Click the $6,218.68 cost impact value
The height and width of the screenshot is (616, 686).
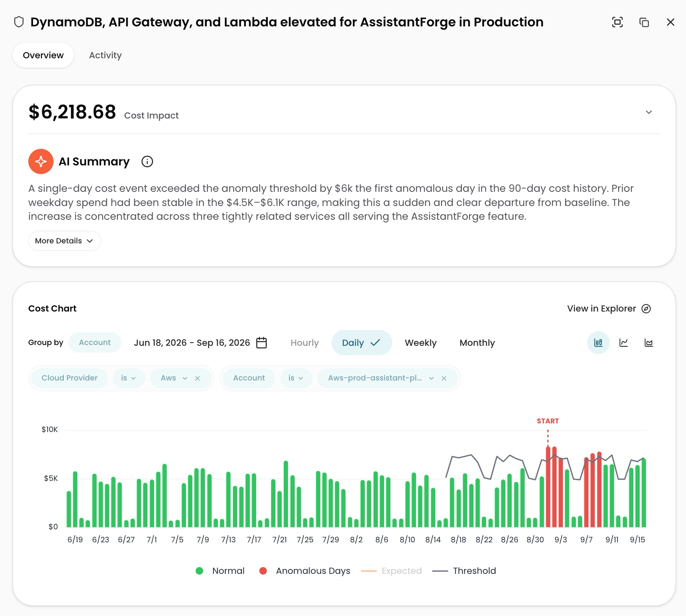[72, 112]
